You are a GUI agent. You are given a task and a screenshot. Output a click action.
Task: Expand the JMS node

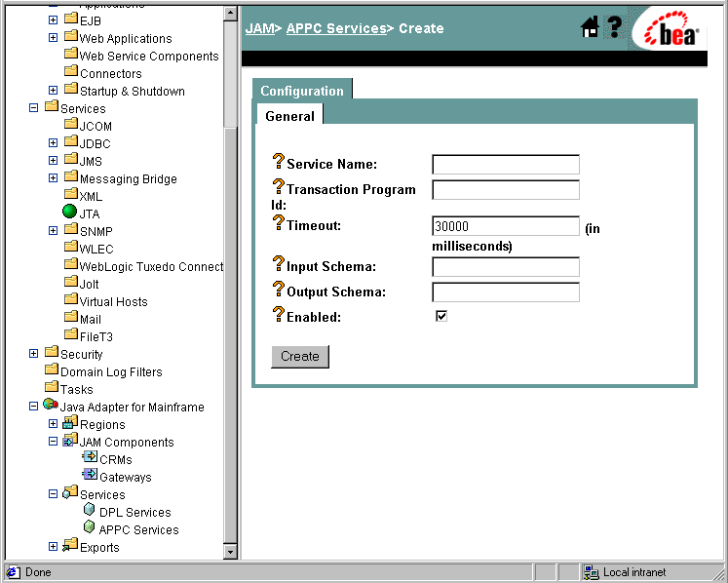click(53, 160)
